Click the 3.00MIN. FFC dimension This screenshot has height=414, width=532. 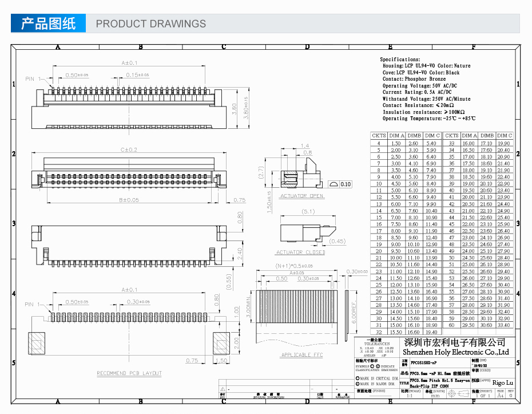point(248,306)
